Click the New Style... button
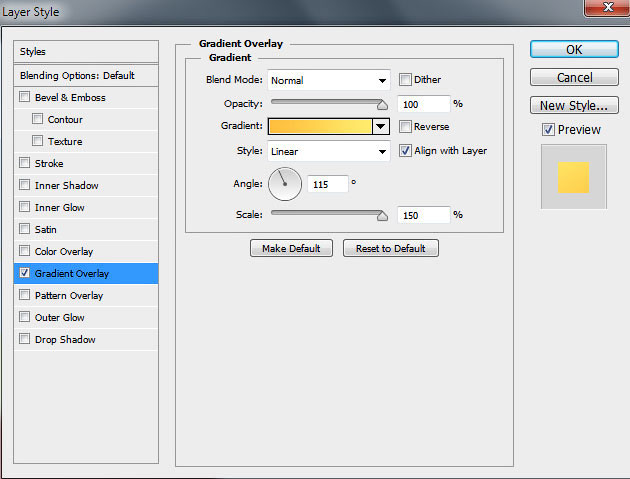Screen dimensions: 630x479 click(x=574, y=105)
